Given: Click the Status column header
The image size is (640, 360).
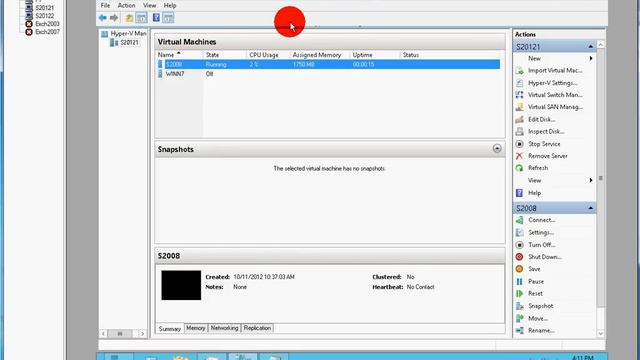Looking at the screenshot, I should (x=411, y=55).
